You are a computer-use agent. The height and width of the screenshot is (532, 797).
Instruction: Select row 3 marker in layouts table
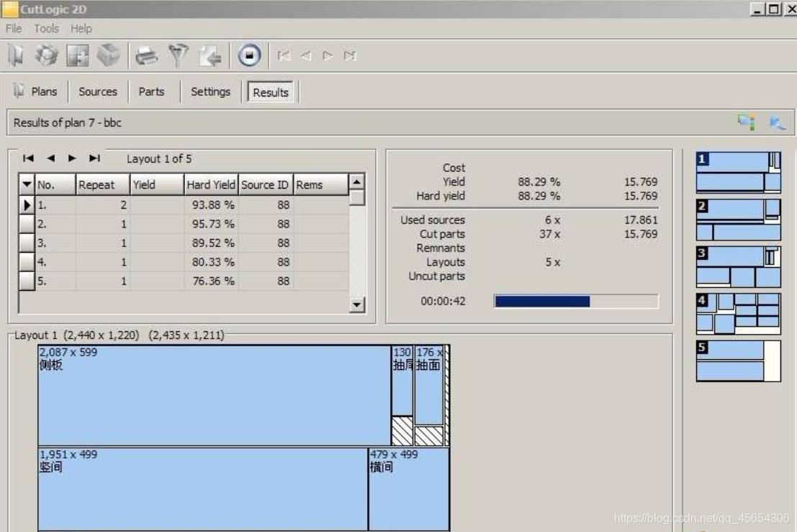[x=27, y=243]
